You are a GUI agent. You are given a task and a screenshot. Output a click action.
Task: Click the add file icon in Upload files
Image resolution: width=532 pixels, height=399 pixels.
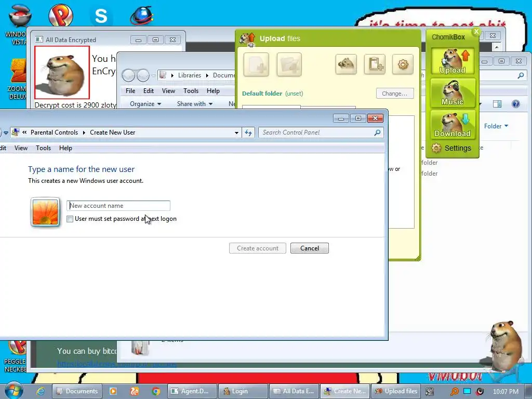pyautogui.click(x=256, y=64)
